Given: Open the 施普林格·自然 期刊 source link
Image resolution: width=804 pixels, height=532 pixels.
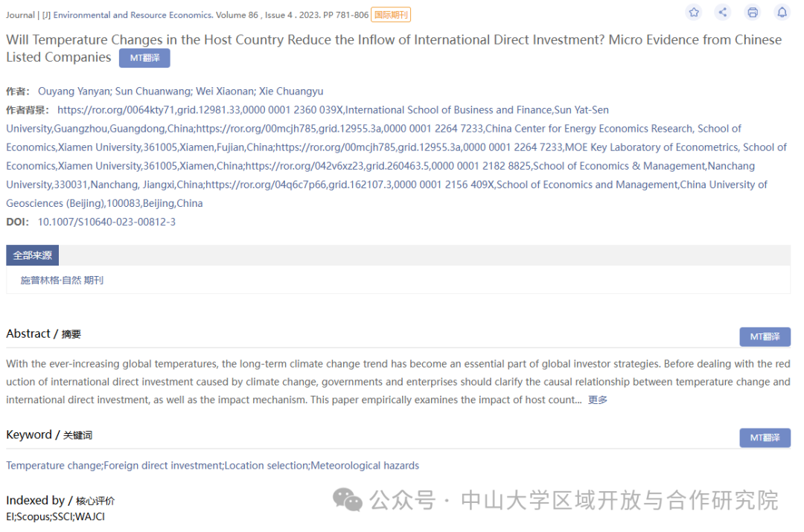Looking at the screenshot, I should tap(62, 281).
